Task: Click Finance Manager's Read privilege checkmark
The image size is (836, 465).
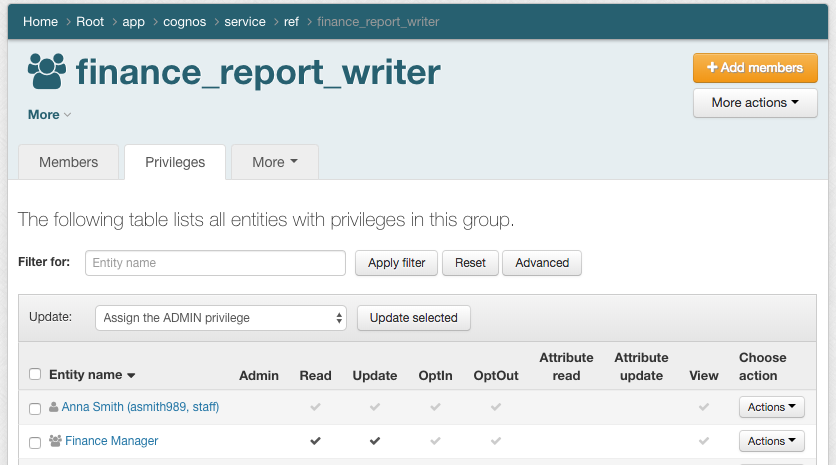Action: (316, 441)
